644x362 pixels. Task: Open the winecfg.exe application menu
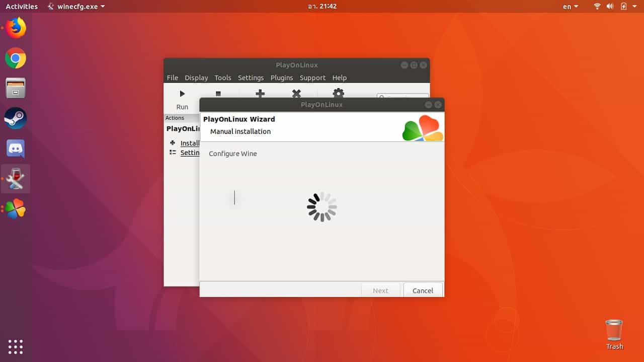tap(76, 7)
